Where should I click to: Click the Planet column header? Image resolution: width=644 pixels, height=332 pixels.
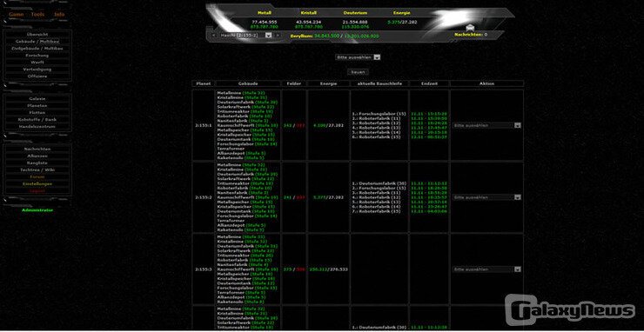[204, 83]
